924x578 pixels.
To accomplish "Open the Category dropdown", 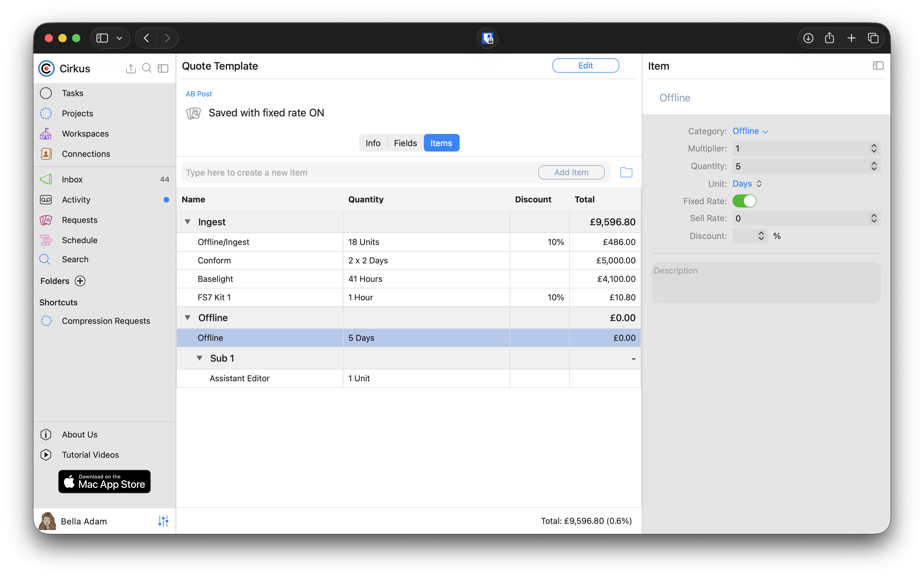I will point(750,131).
